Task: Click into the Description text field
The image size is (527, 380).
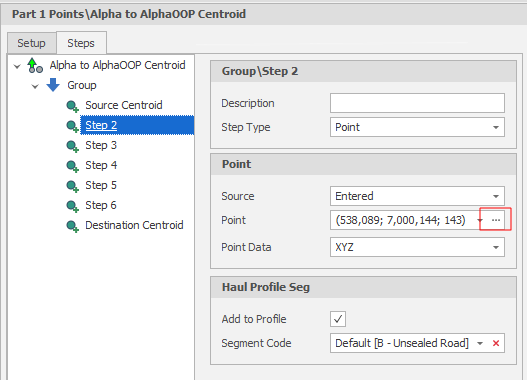Action: 417,103
